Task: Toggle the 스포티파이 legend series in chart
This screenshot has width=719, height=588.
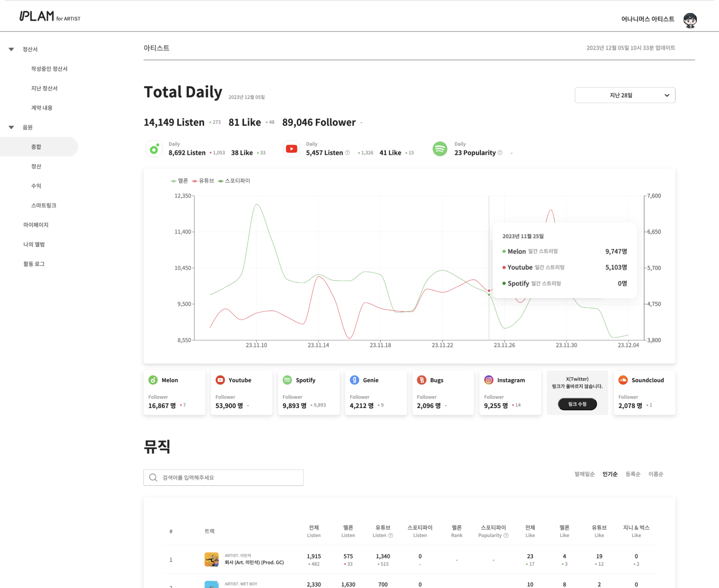Action: tap(234, 181)
